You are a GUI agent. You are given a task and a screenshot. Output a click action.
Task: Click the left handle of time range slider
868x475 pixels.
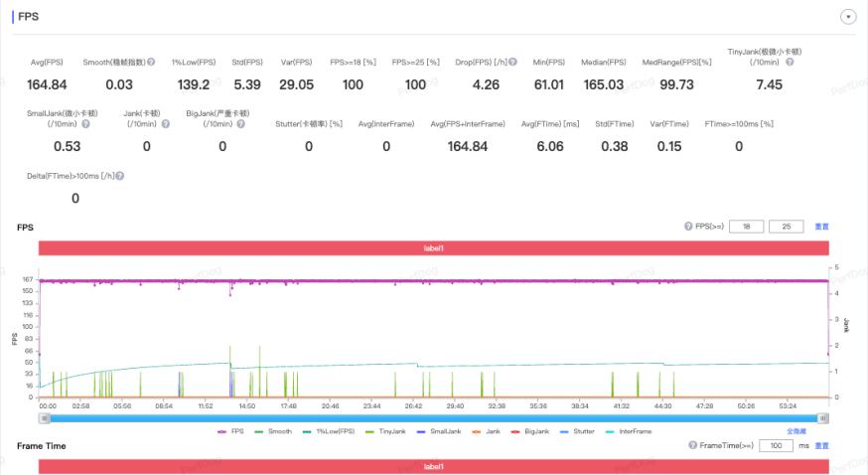click(45, 418)
